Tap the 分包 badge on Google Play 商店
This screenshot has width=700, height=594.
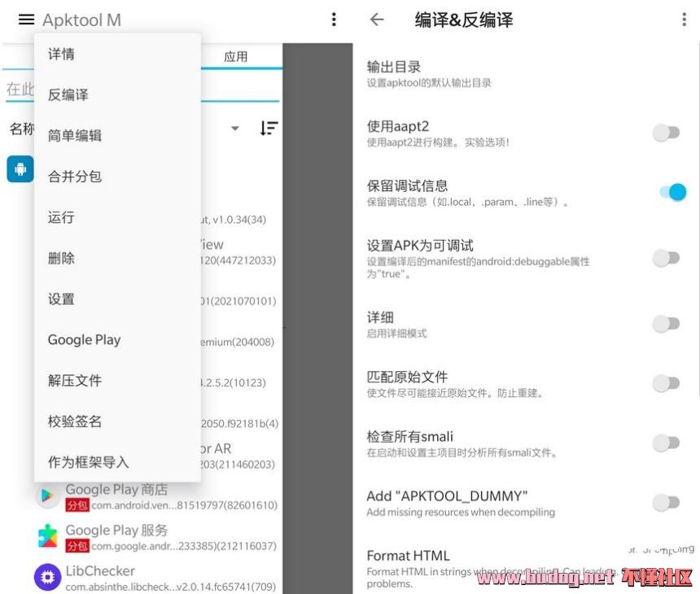(x=77, y=505)
